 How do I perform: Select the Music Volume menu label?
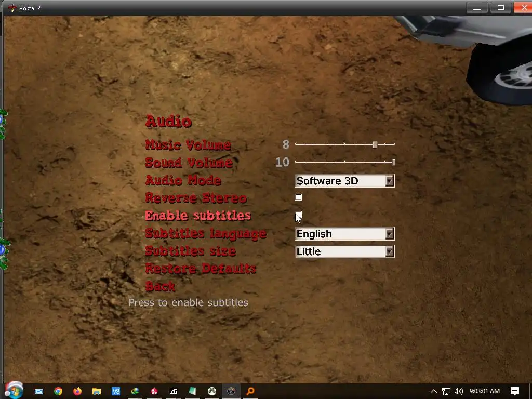click(x=188, y=145)
